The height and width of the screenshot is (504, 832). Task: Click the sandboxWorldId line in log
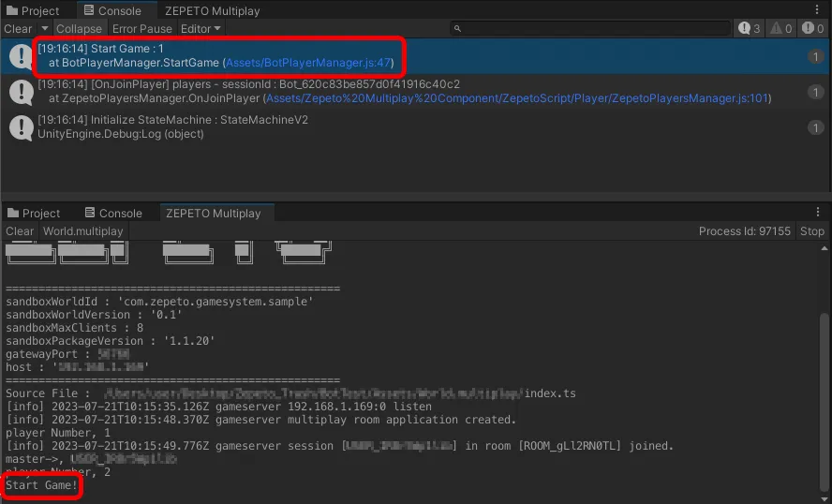tap(159, 302)
